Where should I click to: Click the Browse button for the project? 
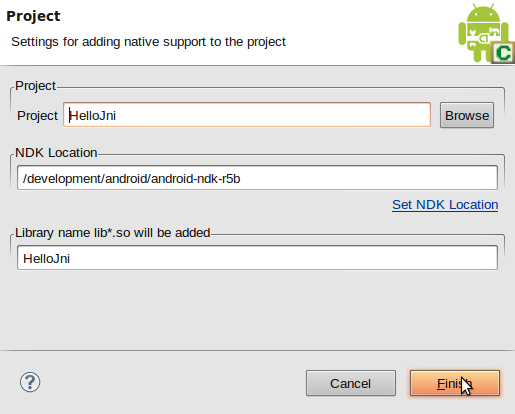(467, 115)
